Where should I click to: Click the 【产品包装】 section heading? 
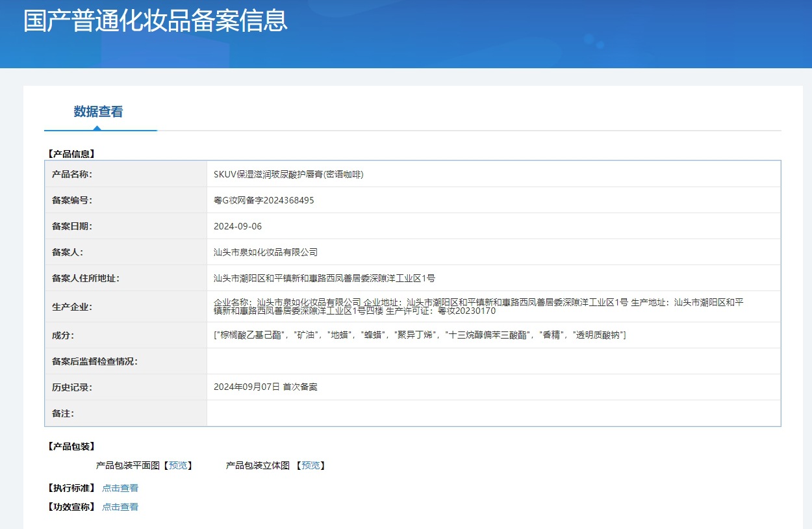coord(71,446)
